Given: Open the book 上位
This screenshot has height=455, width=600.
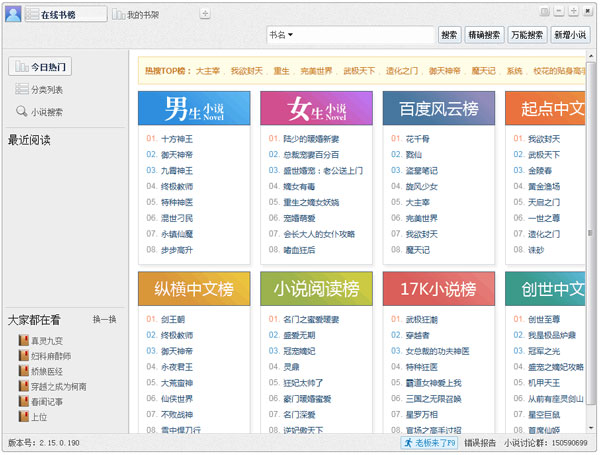Looking at the screenshot, I should tap(33, 417).
